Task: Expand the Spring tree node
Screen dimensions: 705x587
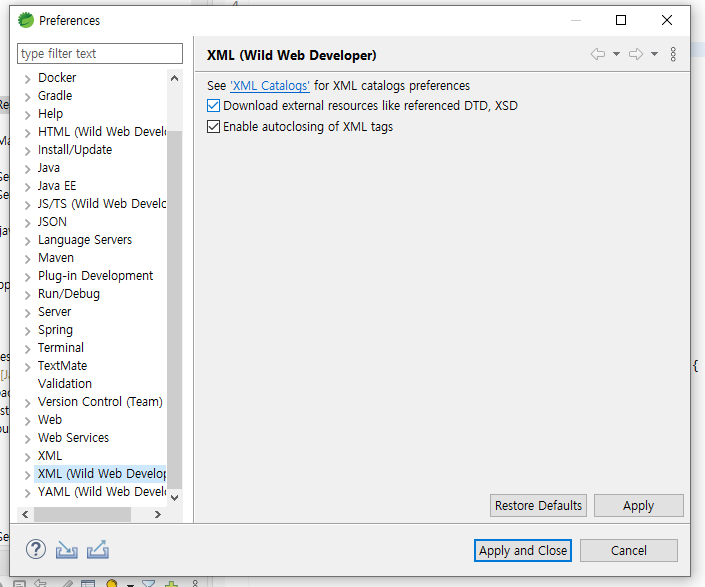Action: [x=27, y=331]
